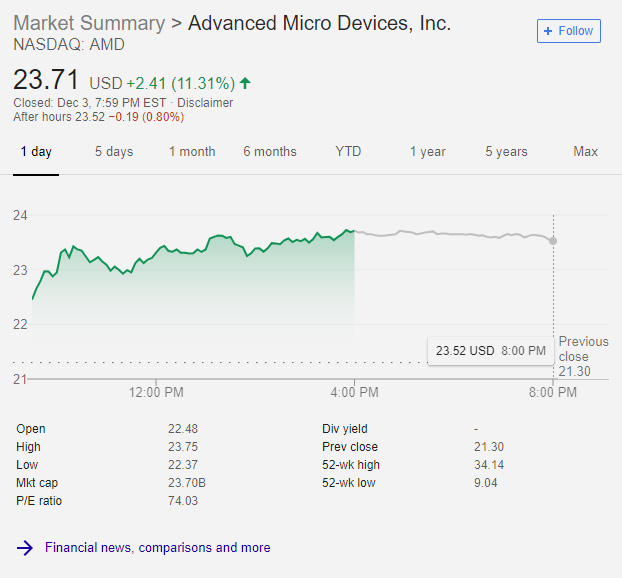Switch to the 5 days tab
Image resolution: width=622 pixels, height=578 pixels.
pyautogui.click(x=114, y=152)
